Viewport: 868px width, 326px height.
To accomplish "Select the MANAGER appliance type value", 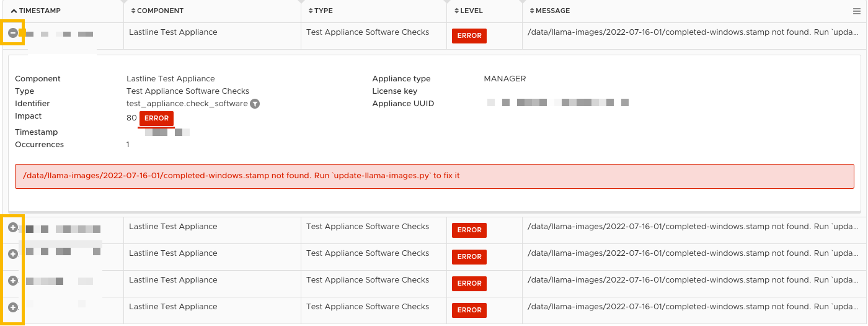I will tap(505, 79).
